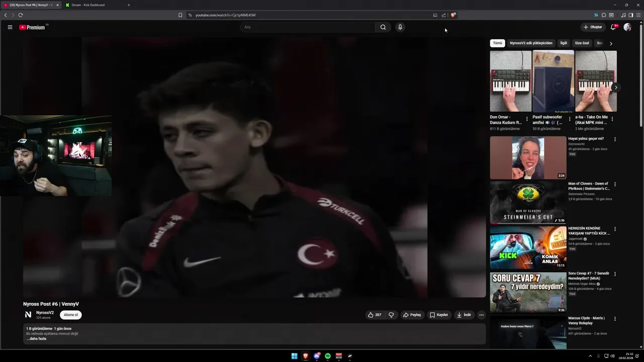Bookmark this page from address bar
This screenshot has height=362, width=644.
click(x=180, y=15)
